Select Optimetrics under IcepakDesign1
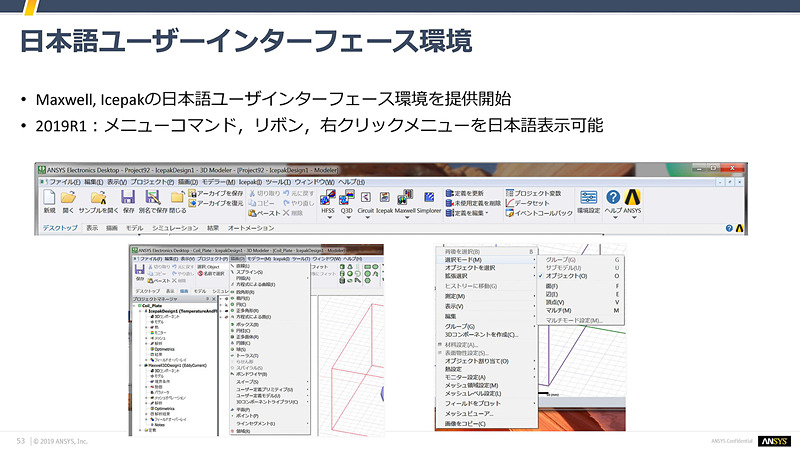The width and height of the screenshot is (800, 450). click(x=164, y=349)
